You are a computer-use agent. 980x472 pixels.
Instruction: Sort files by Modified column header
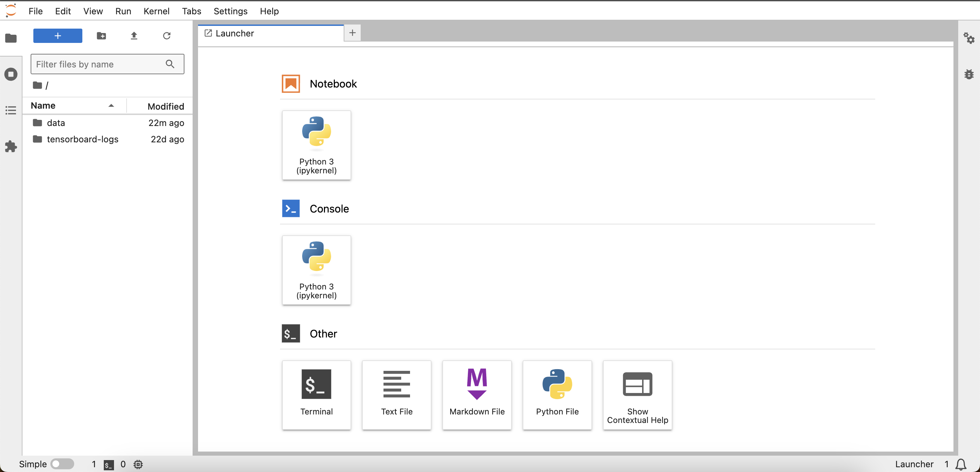165,106
